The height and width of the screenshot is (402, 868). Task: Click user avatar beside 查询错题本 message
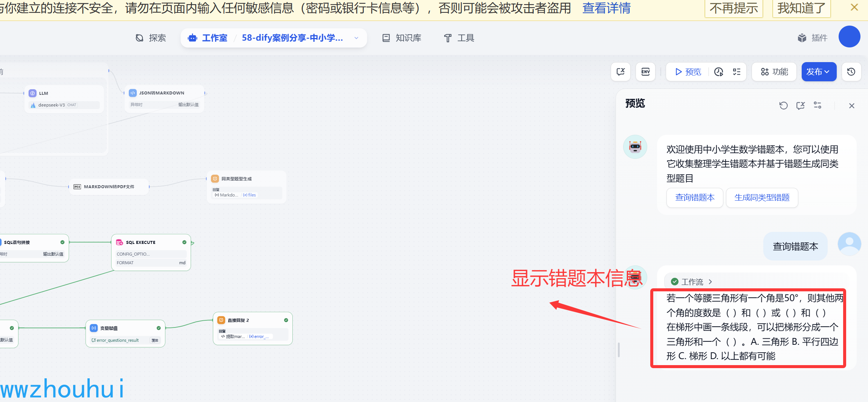point(849,244)
